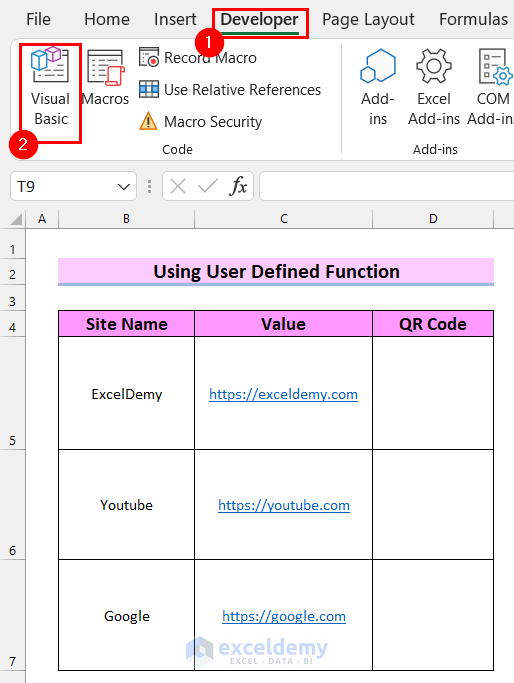Click into the formula bar input

click(387, 186)
